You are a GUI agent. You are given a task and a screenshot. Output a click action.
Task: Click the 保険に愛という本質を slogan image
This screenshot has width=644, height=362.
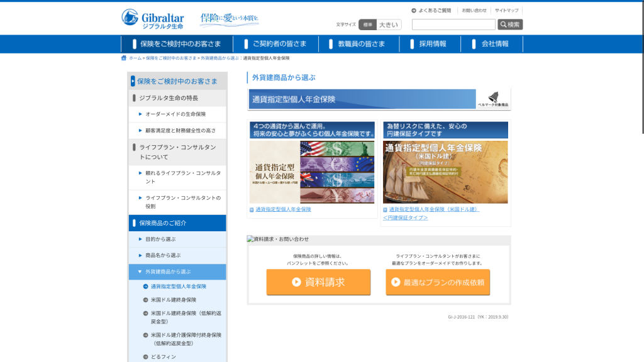[229, 19]
